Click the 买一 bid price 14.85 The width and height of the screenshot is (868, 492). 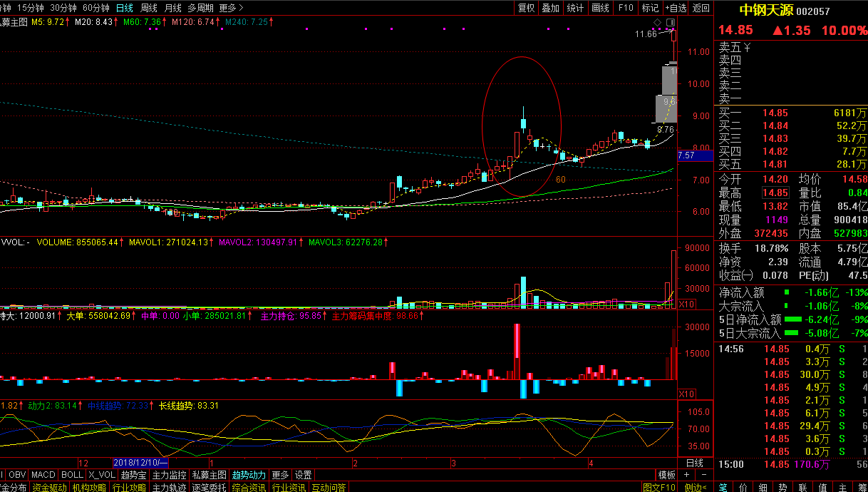[x=776, y=113]
